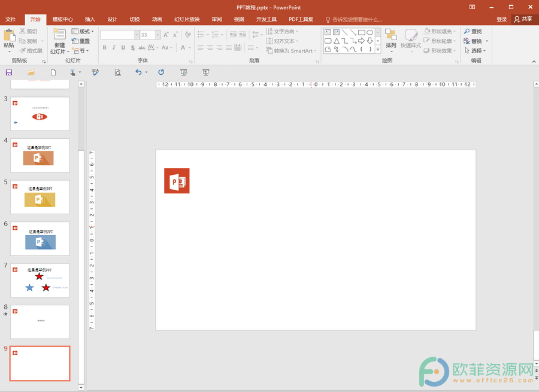Image resolution: width=539 pixels, height=392 pixels.
Task: Switch to the Insert 插入 tab
Action: pyautogui.click(x=90, y=19)
